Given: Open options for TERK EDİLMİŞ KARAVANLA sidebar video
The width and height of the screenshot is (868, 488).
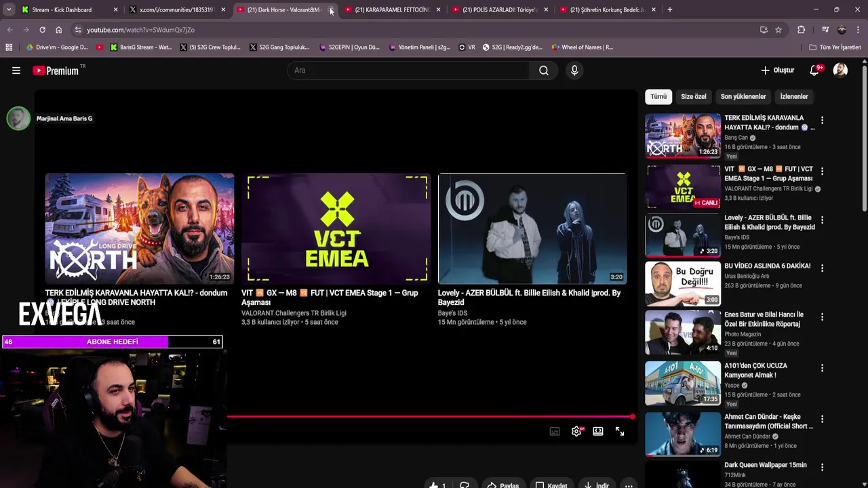Looking at the screenshot, I should tap(822, 120).
